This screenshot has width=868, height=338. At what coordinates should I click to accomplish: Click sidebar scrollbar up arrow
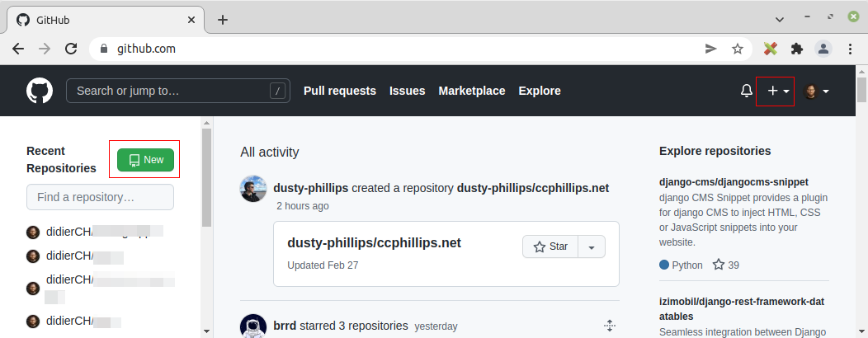206,123
